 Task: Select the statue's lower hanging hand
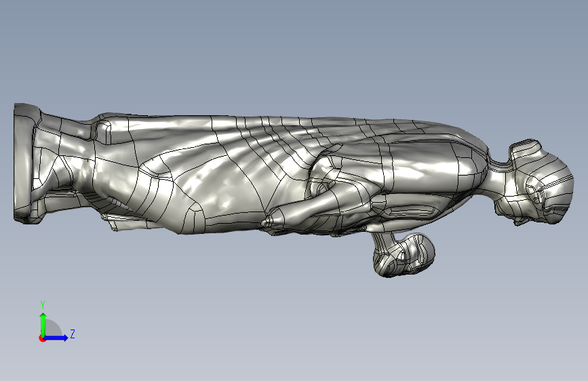[404, 254]
